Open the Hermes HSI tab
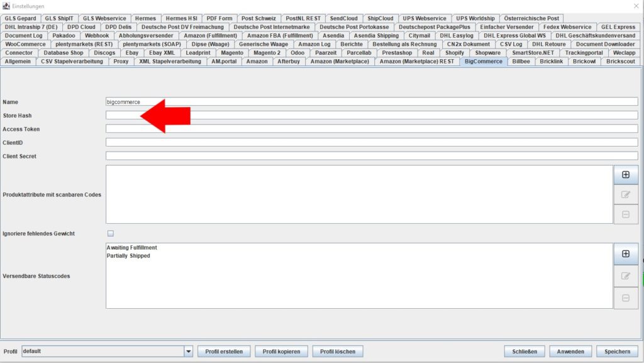 (x=182, y=18)
